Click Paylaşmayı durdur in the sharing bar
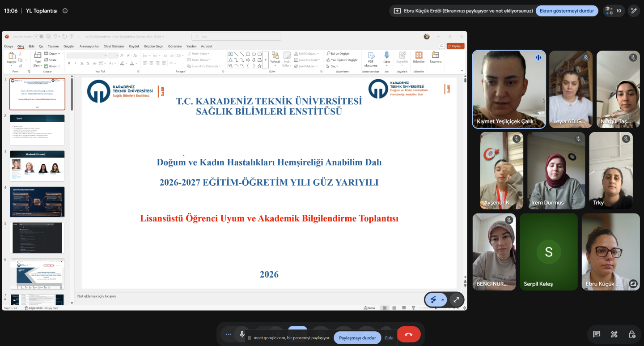The image size is (644, 346). pyautogui.click(x=357, y=337)
